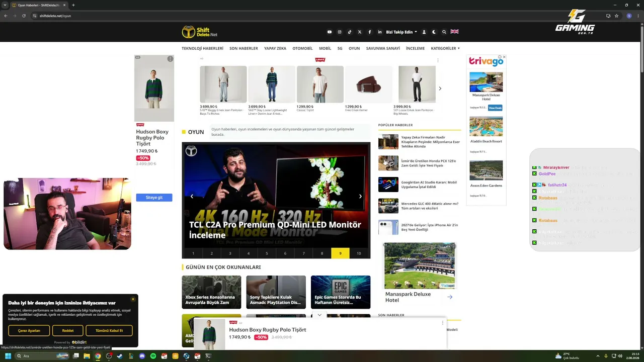This screenshot has width=644, height=362.
Task: Click Çerez Ayarları in cookie banner
Action: tap(29, 331)
